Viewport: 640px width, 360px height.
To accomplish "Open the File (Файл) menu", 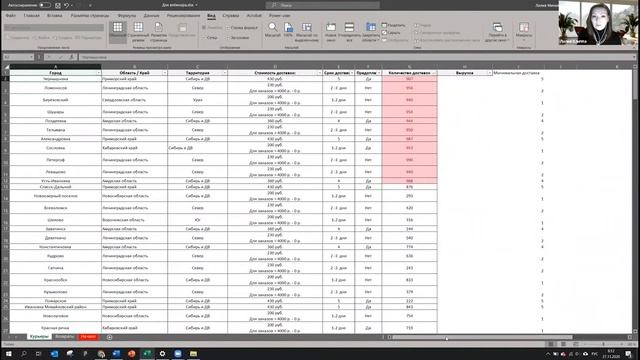I will point(11,16).
